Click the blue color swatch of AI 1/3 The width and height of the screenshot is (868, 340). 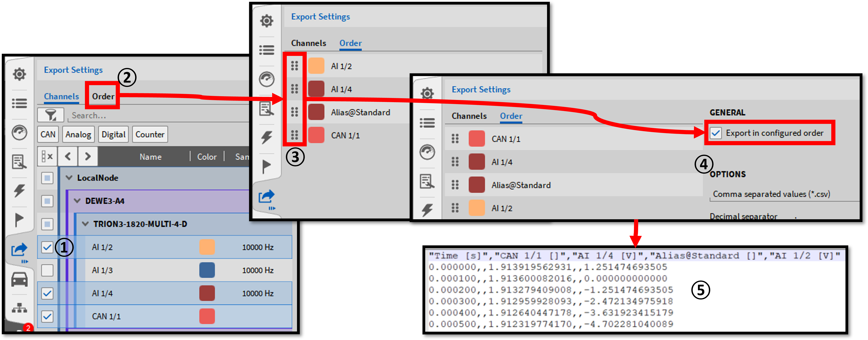click(x=207, y=270)
